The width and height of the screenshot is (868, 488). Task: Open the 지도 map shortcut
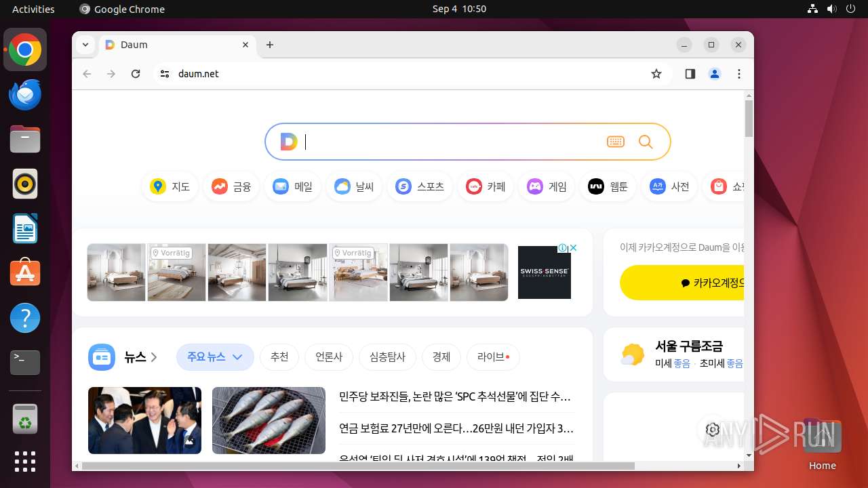[170, 186]
